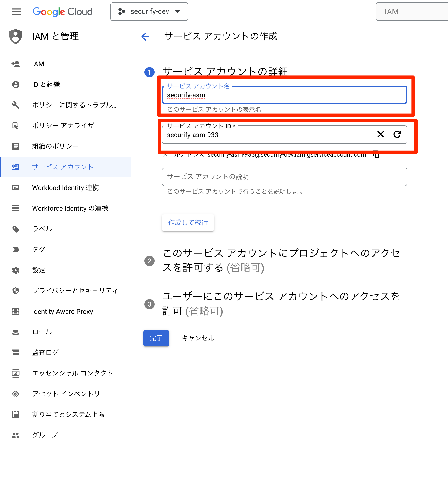This screenshot has height=488, width=448.
Task: Regenerate the service account ID
Action: [397, 134]
